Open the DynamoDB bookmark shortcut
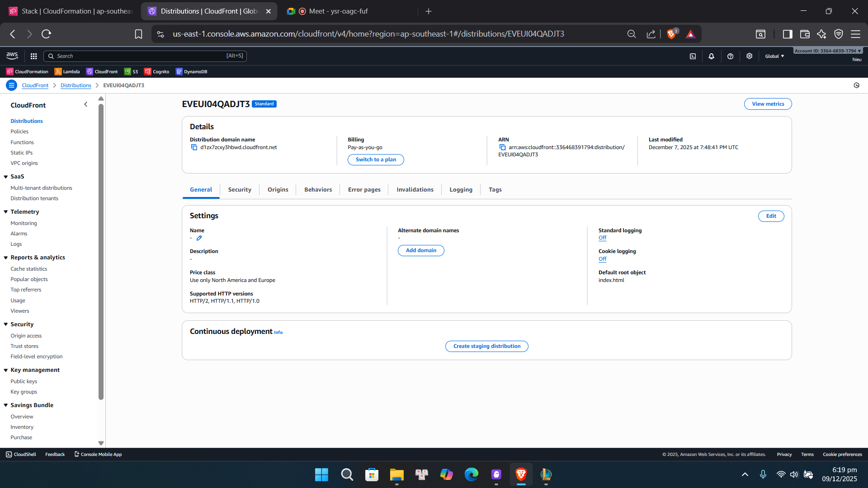868x488 pixels. pos(192,71)
